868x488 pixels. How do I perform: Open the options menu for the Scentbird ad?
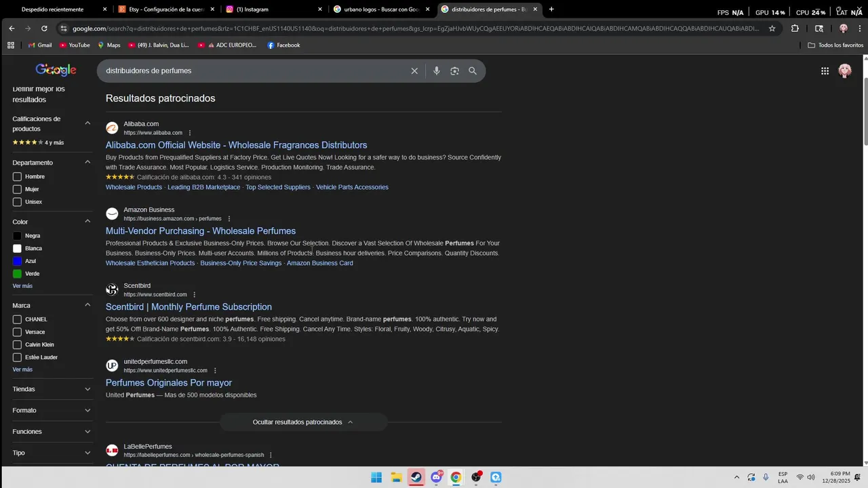194,295
